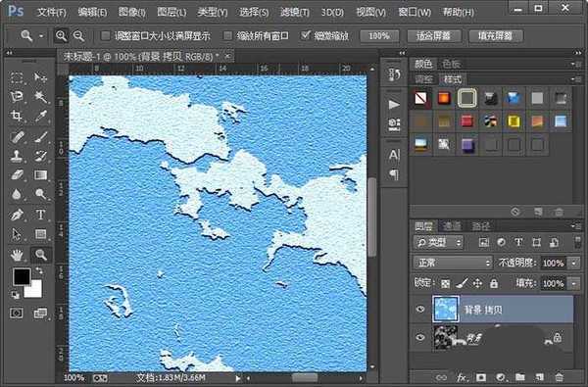
Task: Open the Zoom tool preset picker arrow
Action: point(41,36)
